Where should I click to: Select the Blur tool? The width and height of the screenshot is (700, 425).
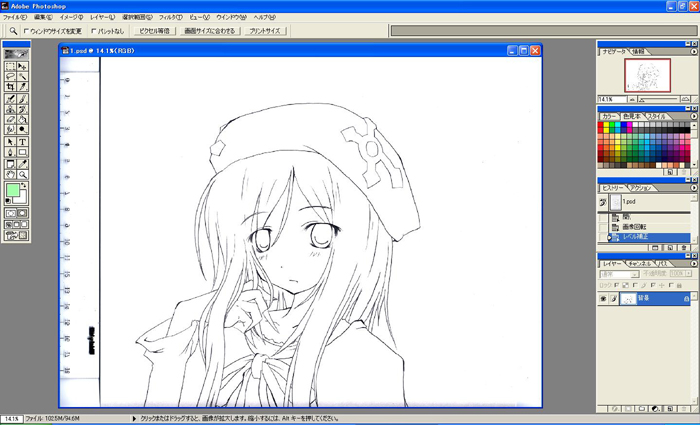coord(10,129)
